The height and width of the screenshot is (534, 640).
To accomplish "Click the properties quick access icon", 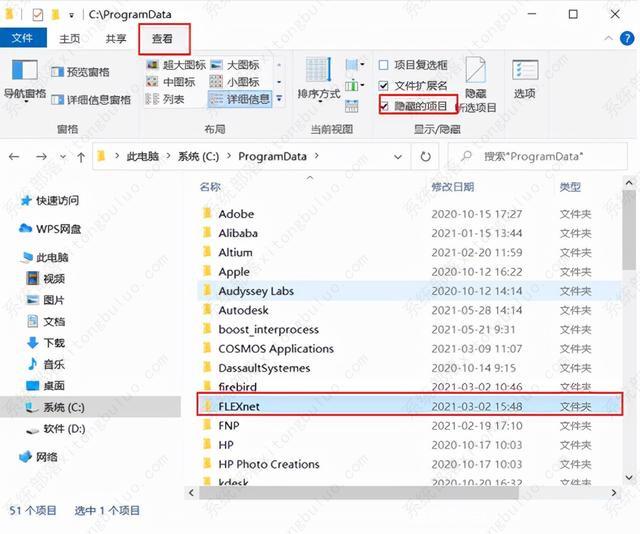I will (x=38, y=15).
